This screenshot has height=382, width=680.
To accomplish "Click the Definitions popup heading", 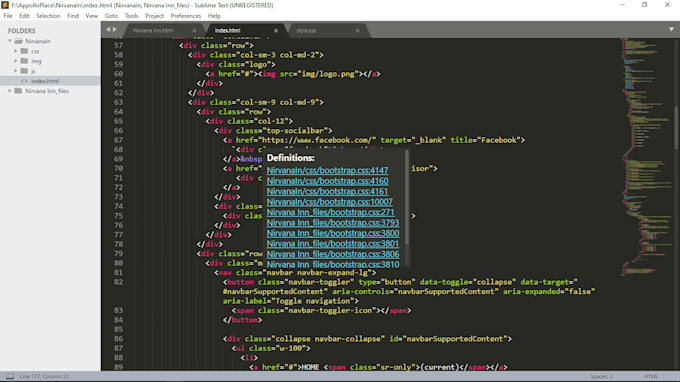I will [x=291, y=158].
